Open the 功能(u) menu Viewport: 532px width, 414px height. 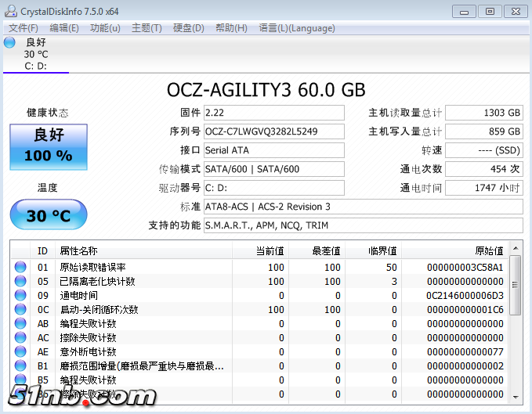pyautogui.click(x=105, y=28)
